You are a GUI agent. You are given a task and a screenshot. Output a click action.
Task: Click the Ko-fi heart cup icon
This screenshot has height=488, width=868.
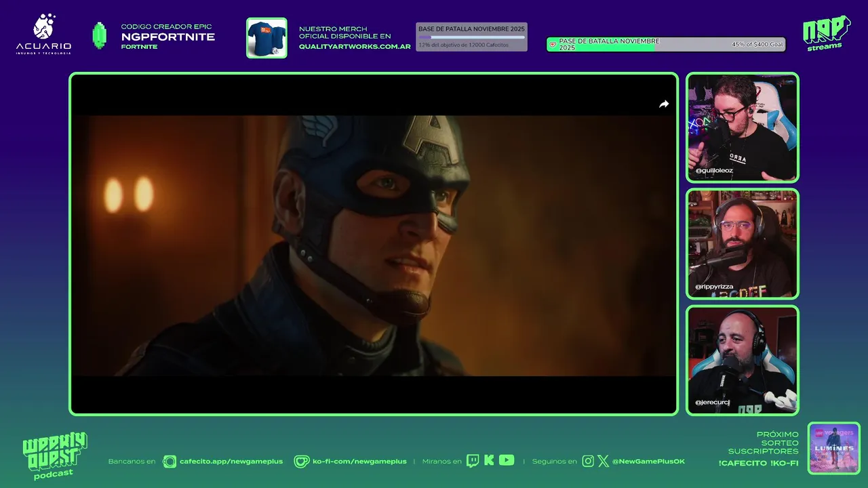tap(301, 462)
